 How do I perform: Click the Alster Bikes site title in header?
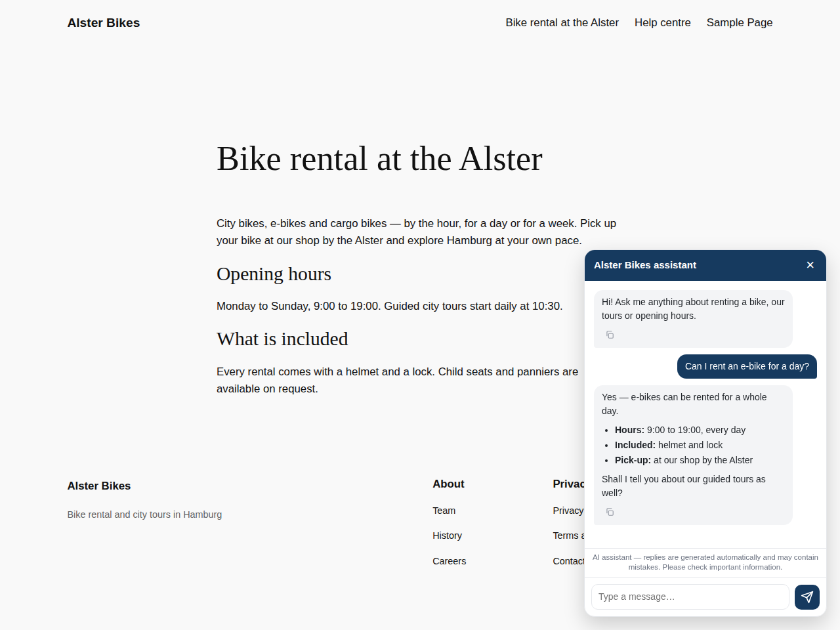(104, 23)
